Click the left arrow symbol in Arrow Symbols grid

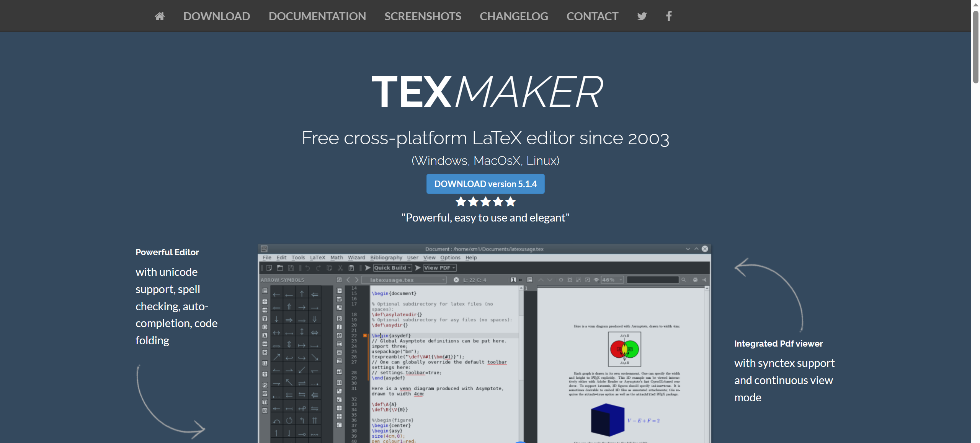tap(276, 294)
